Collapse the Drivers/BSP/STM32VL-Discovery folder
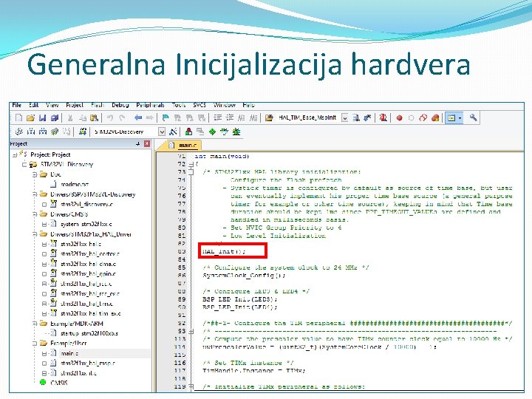 pos(34,194)
